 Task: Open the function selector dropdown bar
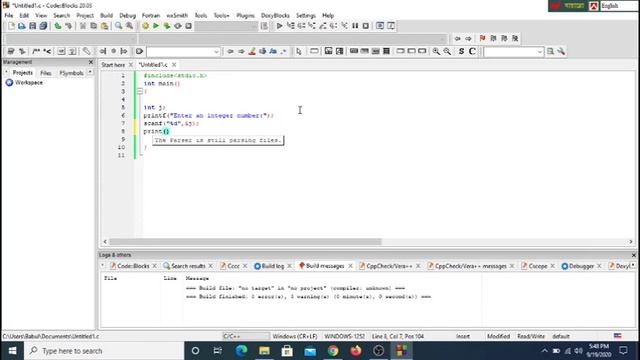[292, 39]
